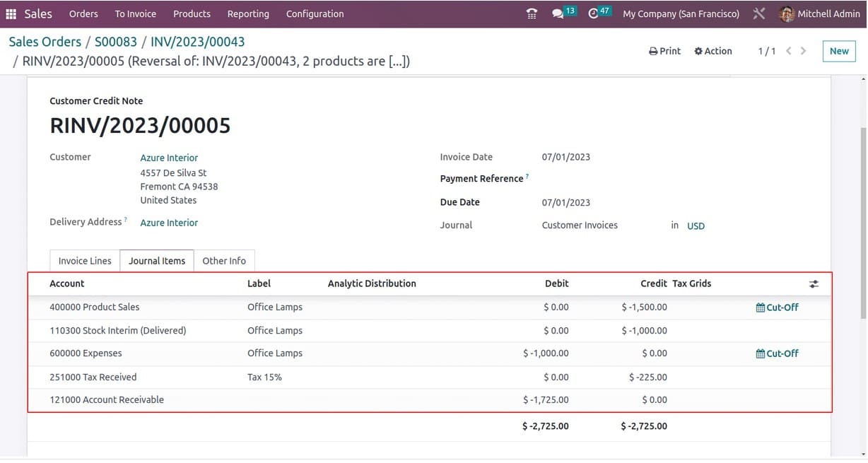868x463 pixels.
Task: Open the Azure Interior customer link
Action: click(x=169, y=158)
